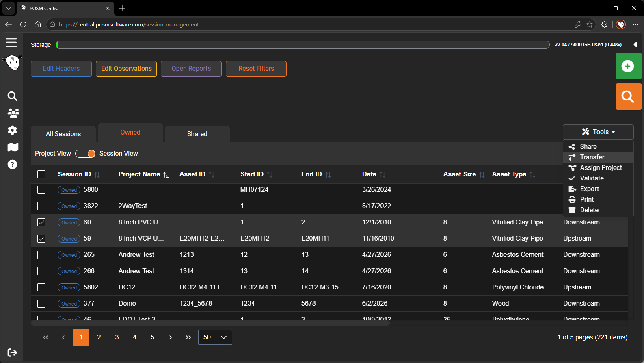Sort by Asset Size column arrows

(482, 174)
